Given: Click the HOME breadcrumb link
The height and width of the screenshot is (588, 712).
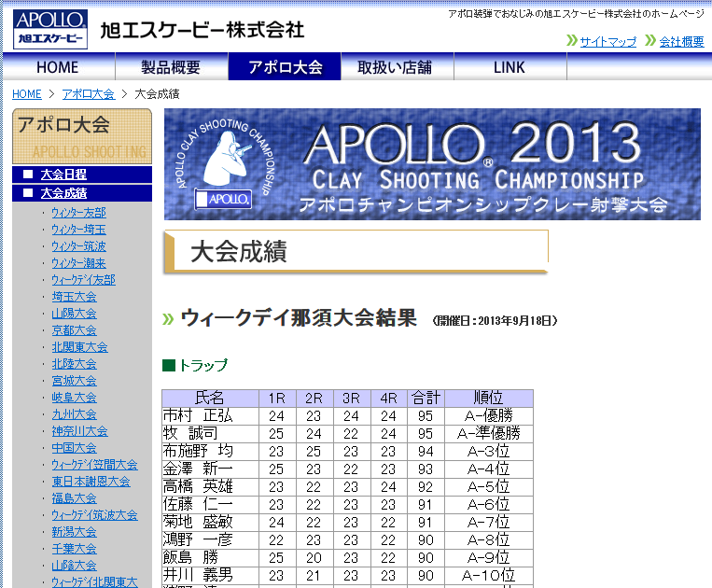Looking at the screenshot, I should [x=27, y=94].
